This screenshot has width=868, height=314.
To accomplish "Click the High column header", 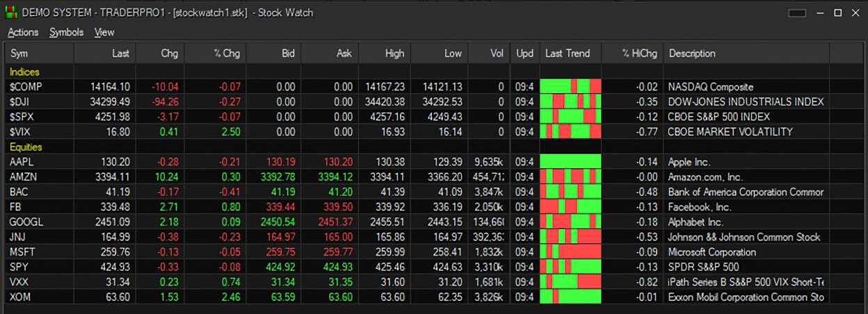I will pyautogui.click(x=385, y=53).
